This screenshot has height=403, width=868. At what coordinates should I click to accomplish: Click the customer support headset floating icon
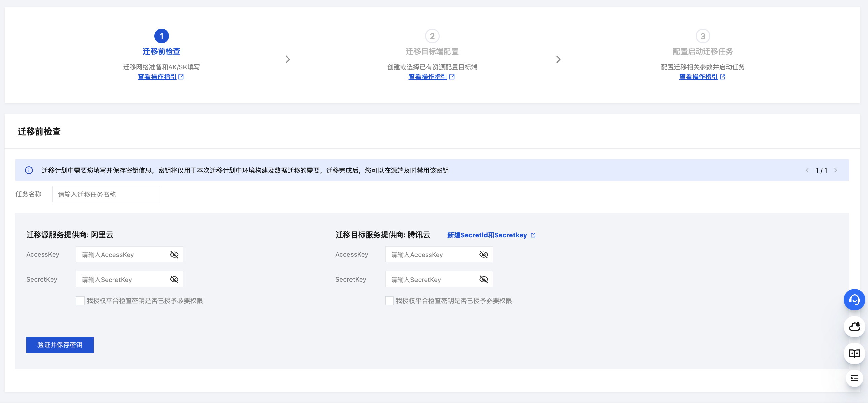(854, 299)
